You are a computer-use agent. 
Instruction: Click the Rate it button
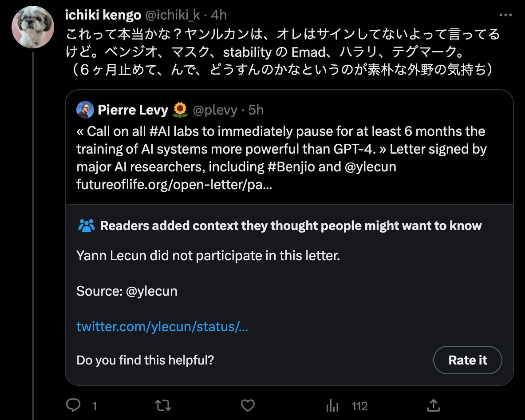(467, 360)
